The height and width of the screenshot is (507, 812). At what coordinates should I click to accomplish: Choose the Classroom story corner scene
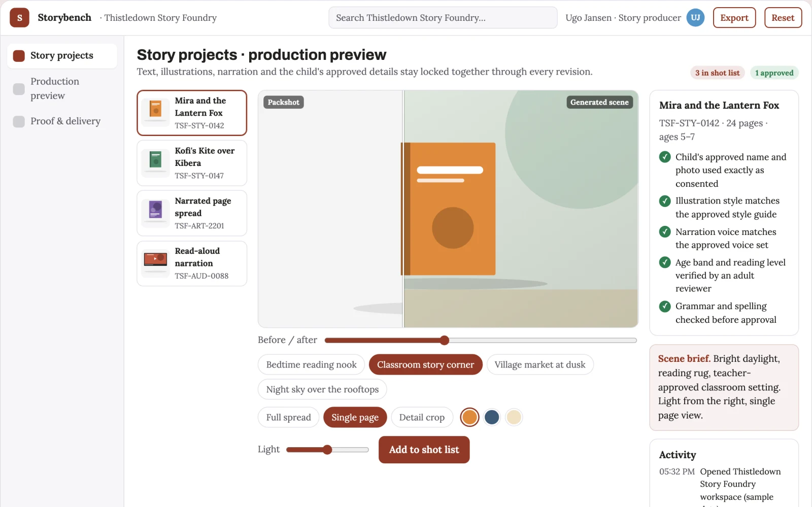tap(425, 364)
